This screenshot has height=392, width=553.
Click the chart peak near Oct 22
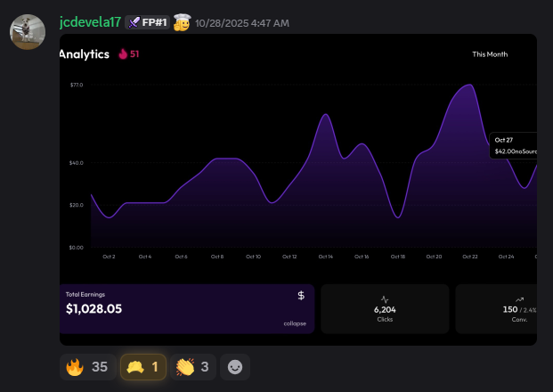point(468,86)
